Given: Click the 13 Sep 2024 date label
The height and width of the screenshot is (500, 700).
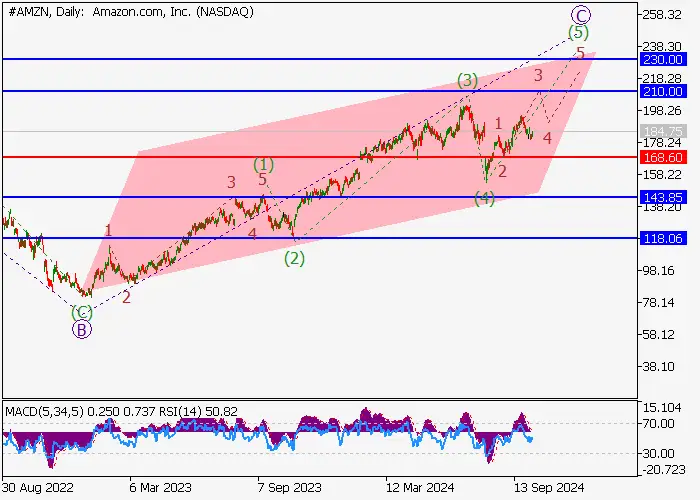Looking at the screenshot, I should click(549, 487).
